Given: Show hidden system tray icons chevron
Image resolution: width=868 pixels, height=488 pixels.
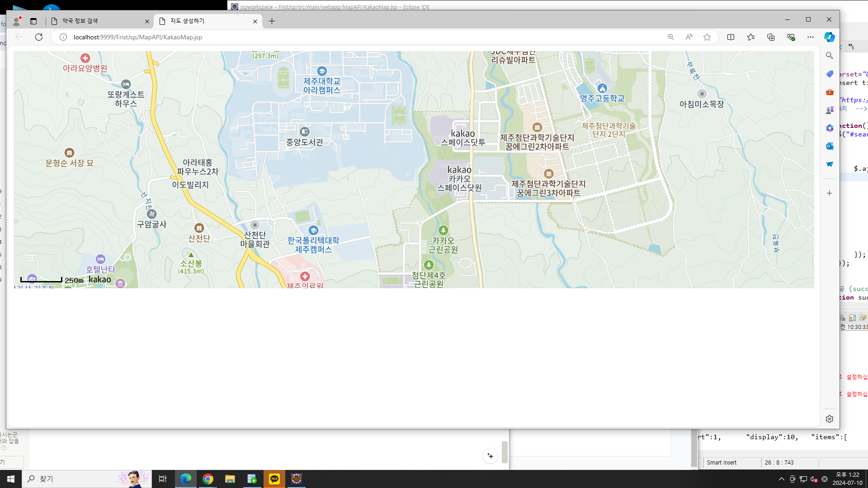Looking at the screenshot, I should (x=781, y=479).
